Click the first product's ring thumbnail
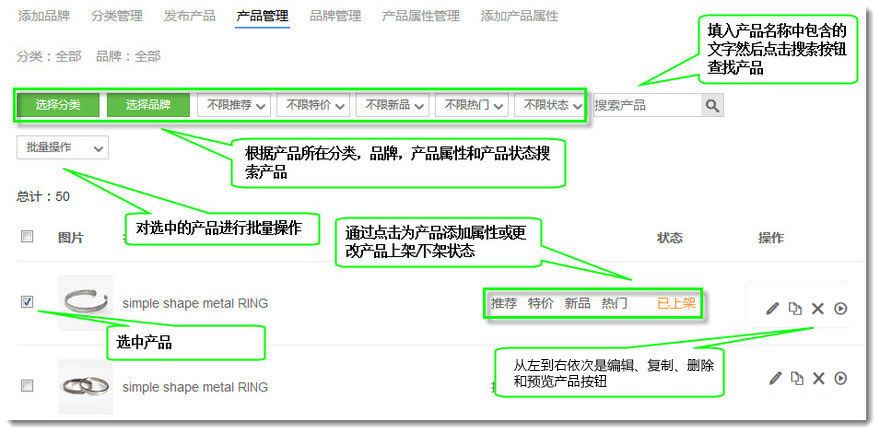880x434 pixels. (x=84, y=301)
